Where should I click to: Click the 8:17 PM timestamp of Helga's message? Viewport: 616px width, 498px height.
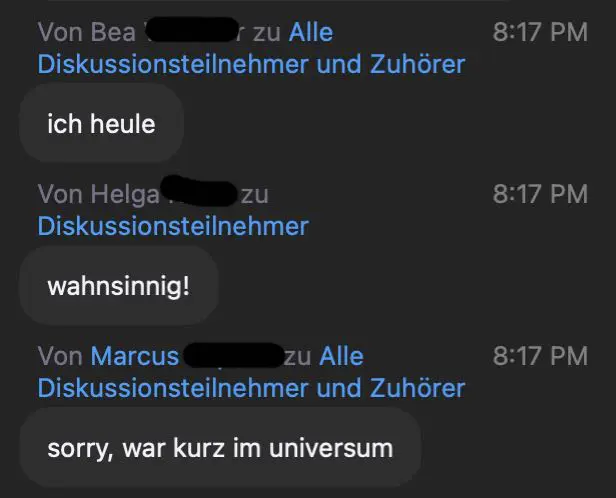(540, 194)
